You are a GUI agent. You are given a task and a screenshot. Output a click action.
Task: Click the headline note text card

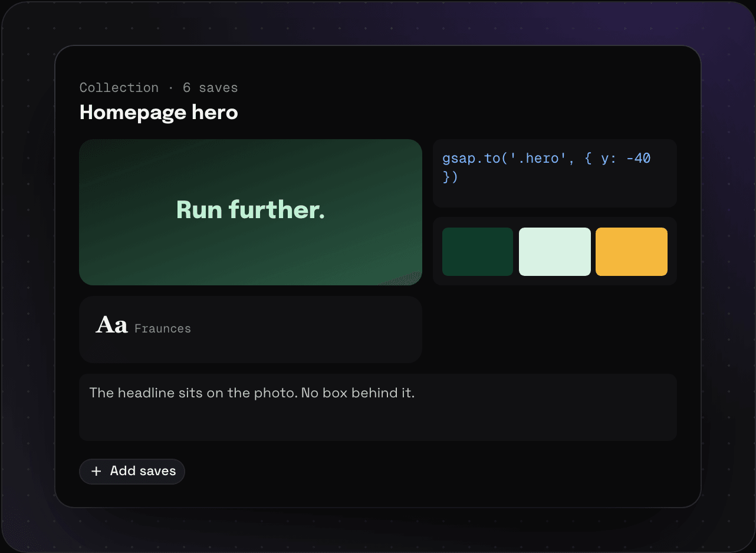tap(378, 407)
